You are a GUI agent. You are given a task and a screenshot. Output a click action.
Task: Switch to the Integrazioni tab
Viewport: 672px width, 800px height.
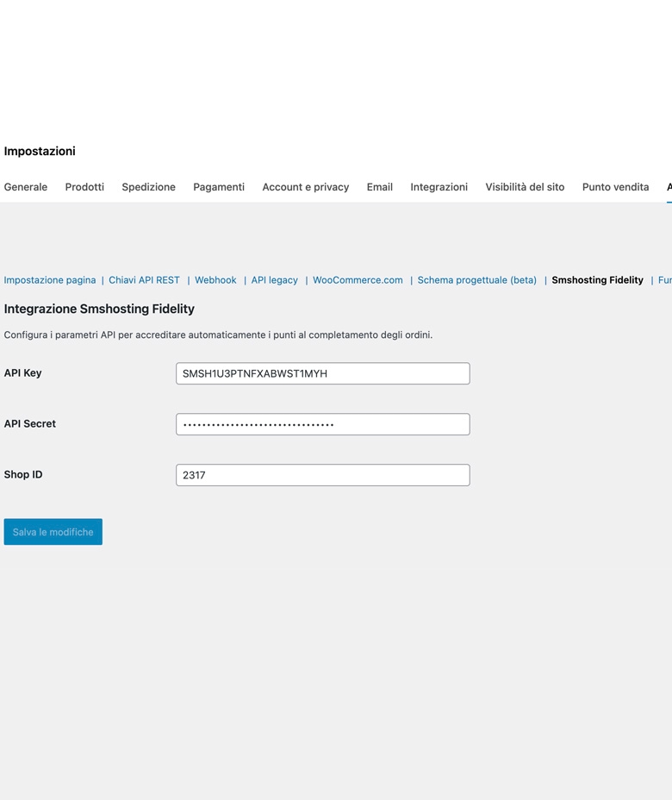coord(439,187)
